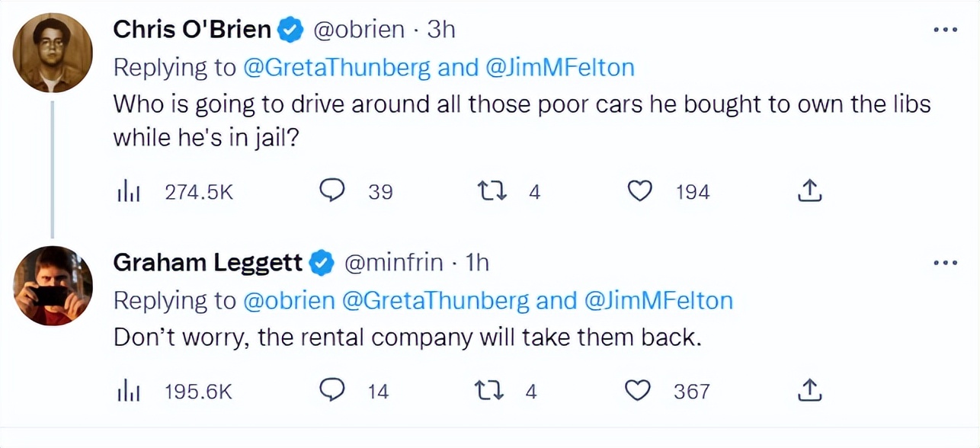980x448 pixels.
Task: Open the @JimMFelton mention in first tweet
Action: (x=560, y=68)
